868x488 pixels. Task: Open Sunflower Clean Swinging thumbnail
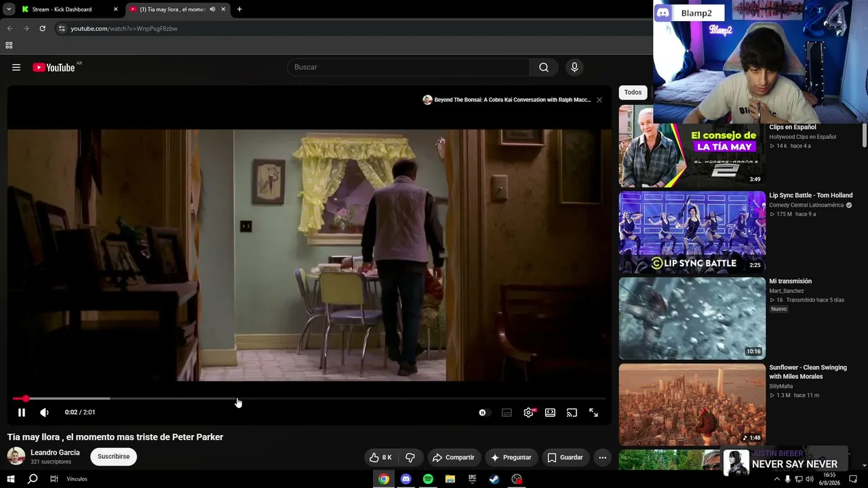tap(692, 404)
